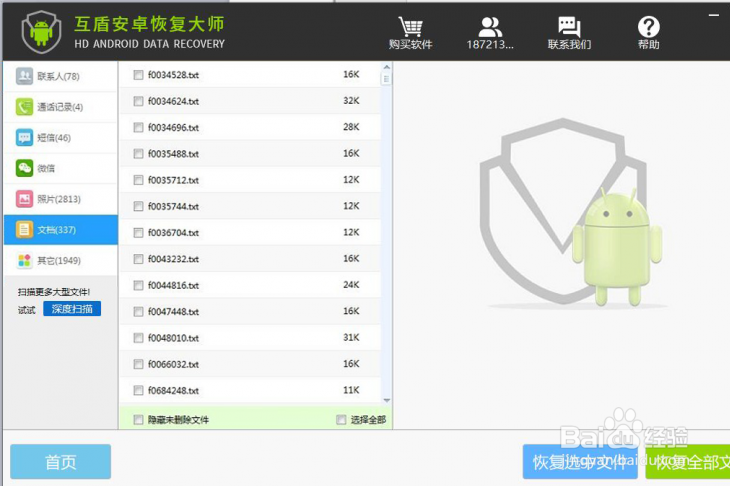Click the 扫描更多大型文件! hint text
The width and height of the screenshot is (730, 486).
pos(54,292)
